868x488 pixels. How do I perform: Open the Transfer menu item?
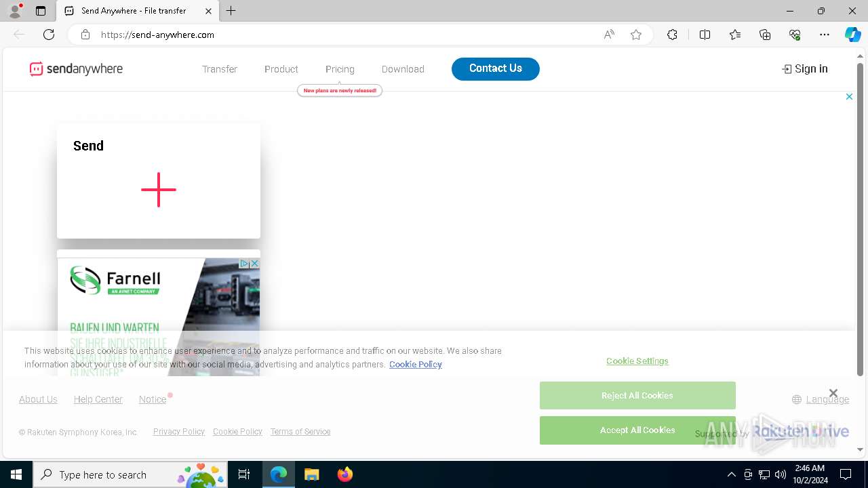click(x=220, y=69)
